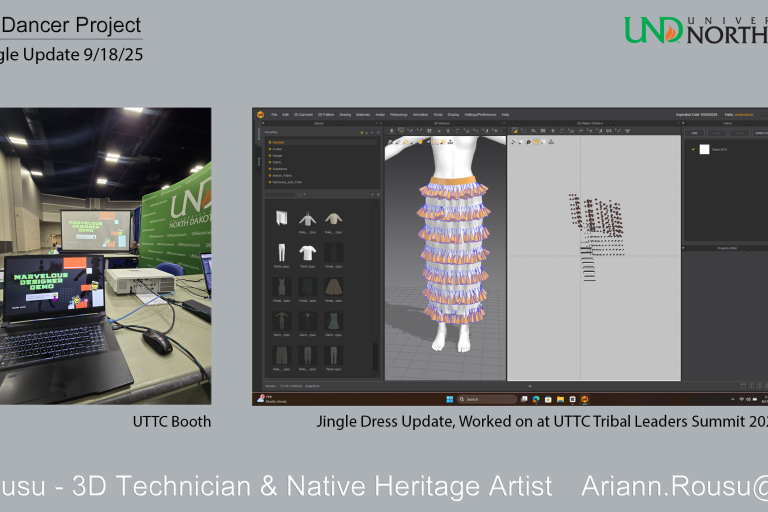Click the orange username link after Hello

click(x=744, y=115)
